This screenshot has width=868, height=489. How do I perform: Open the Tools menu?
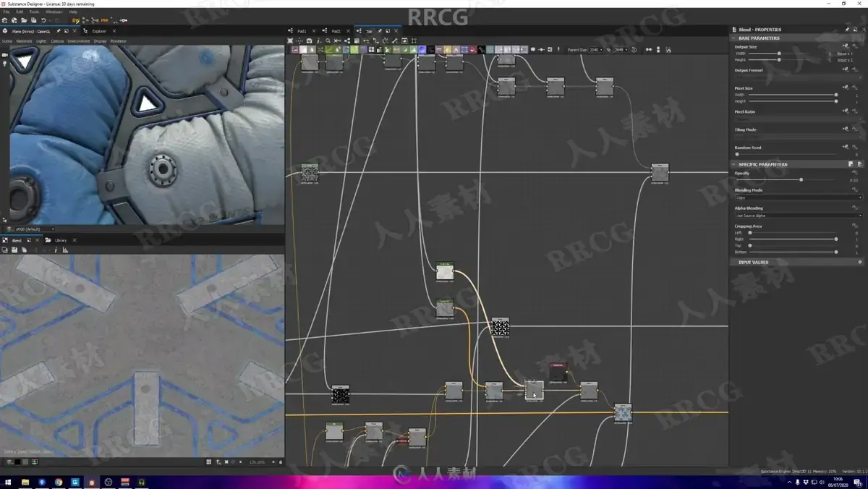click(x=34, y=12)
